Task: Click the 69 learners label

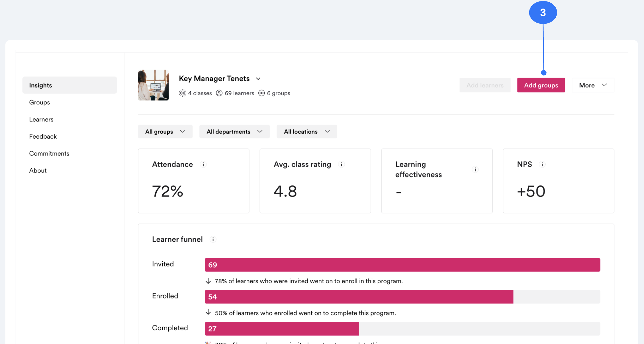Action: (239, 93)
